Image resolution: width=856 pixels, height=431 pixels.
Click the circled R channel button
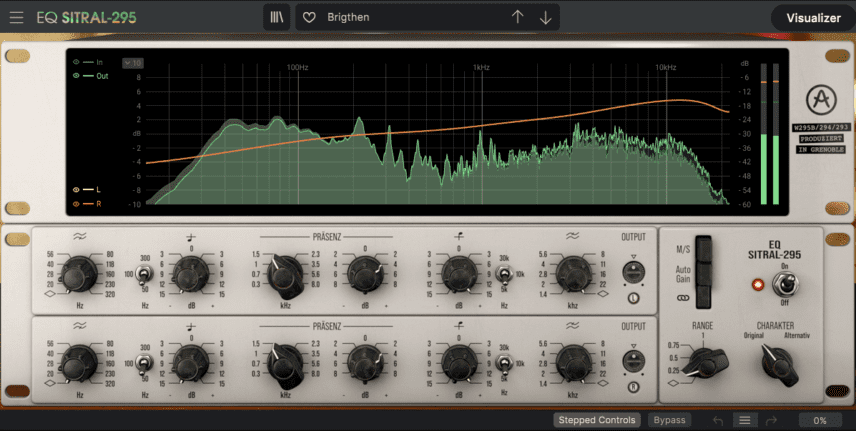pos(634,387)
